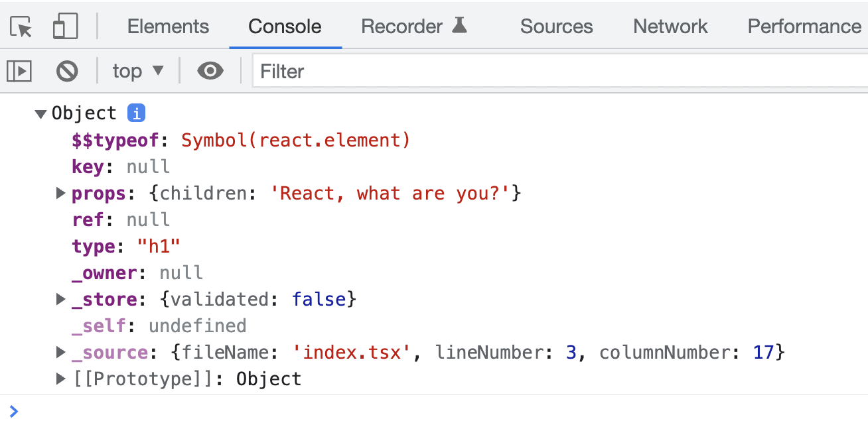
Task: Open the Sources tab
Action: [x=556, y=27]
